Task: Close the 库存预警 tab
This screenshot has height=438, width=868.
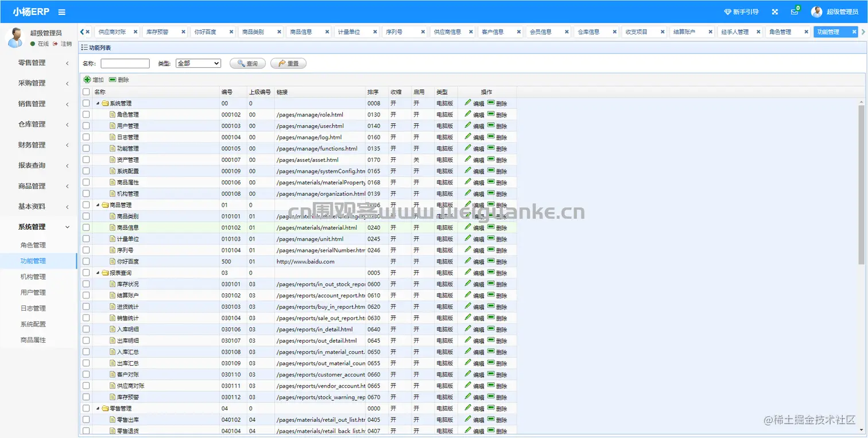Action: click(183, 32)
